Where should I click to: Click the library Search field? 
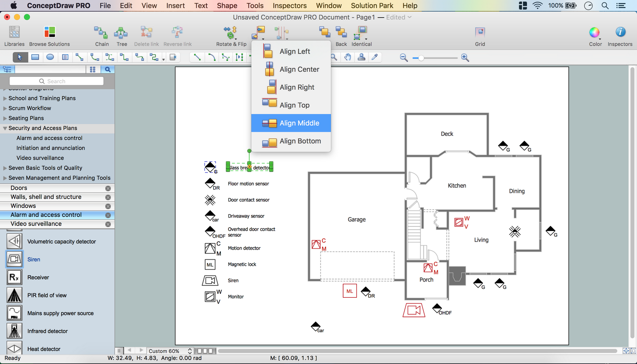(x=56, y=81)
